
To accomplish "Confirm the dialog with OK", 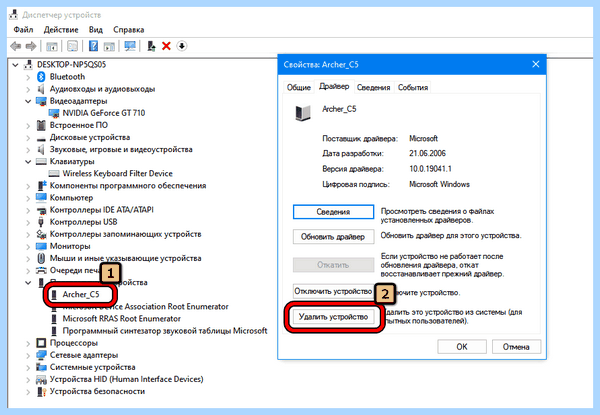I will coord(462,347).
